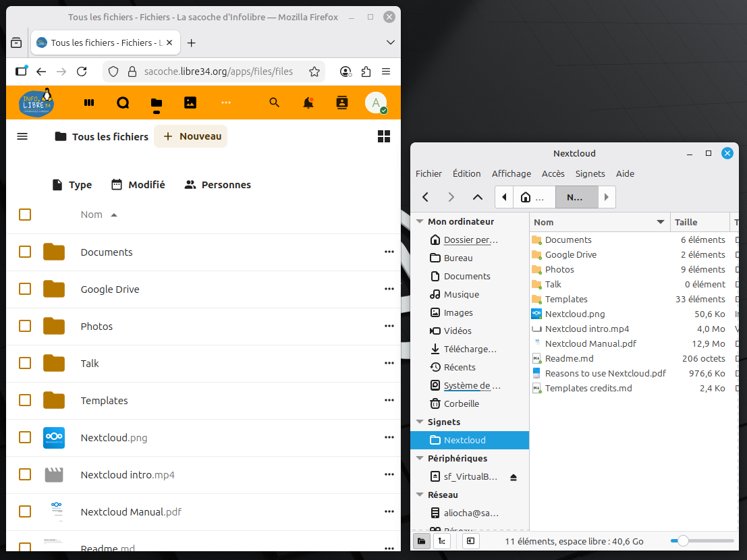
Task: Open the Nextcloud Files app icon
Action: pos(157,103)
